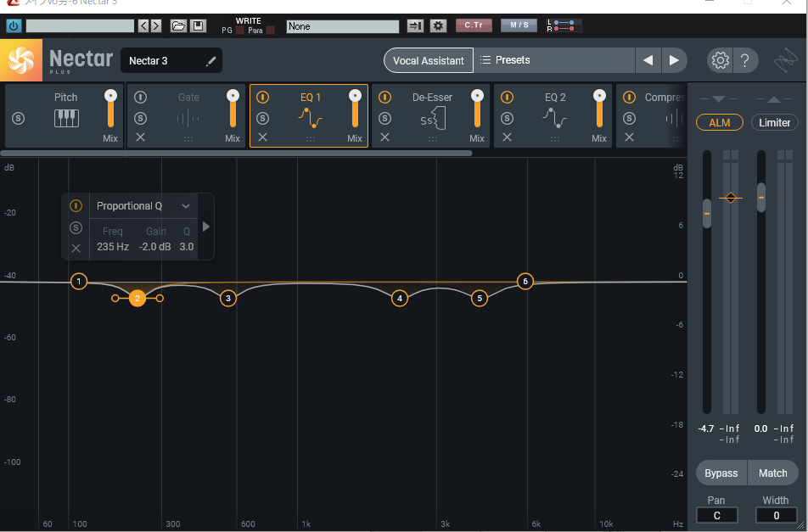Toggle power for EQ band 2 popup

(x=76, y=206)
